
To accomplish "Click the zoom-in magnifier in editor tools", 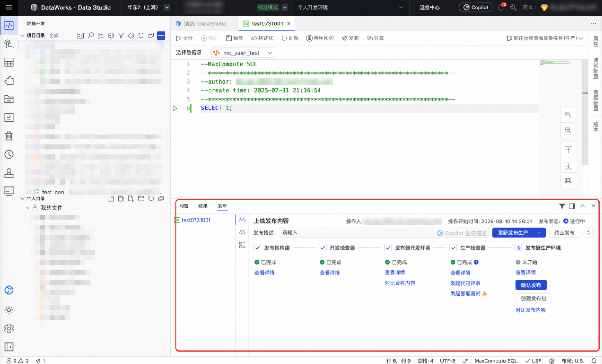I will pyautogui.click(x=568, y=115).
